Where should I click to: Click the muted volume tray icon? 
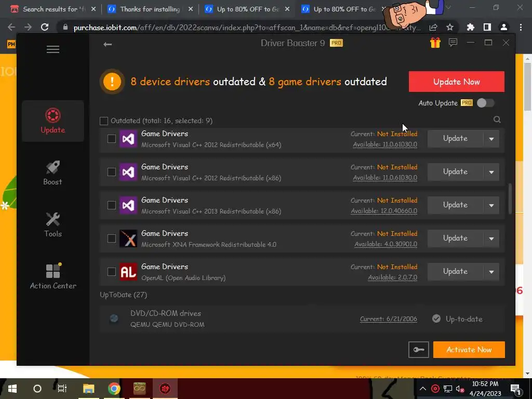(x=460, y=389)
